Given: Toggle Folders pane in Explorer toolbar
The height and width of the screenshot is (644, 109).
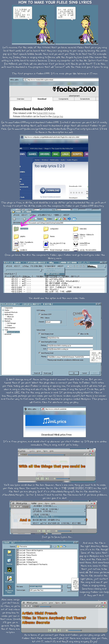Looking at the screenshot, I should (x=48, y=219).
